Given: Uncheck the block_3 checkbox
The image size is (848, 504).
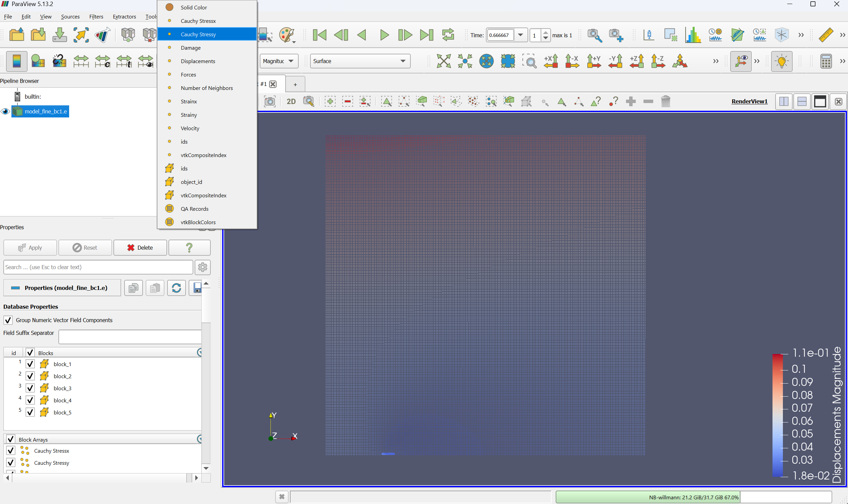Looking at the screenshot, I should (x=30, y=388).
